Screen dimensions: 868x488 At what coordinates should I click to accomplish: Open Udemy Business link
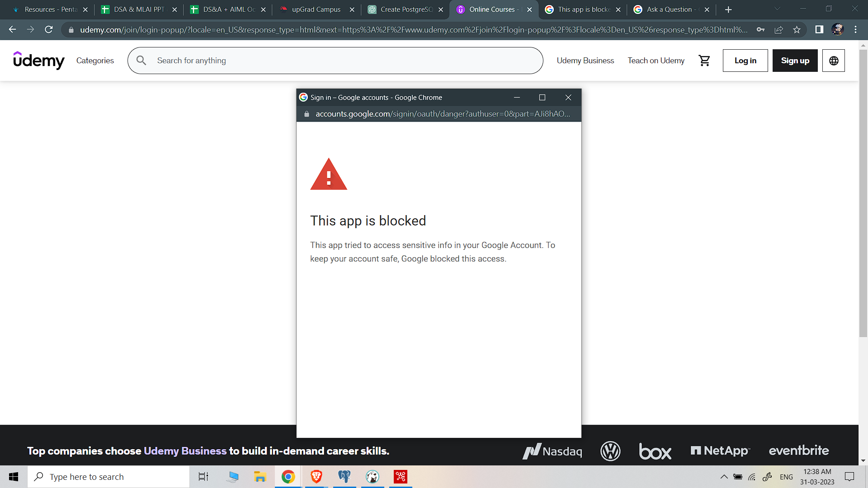coord(585,61)
